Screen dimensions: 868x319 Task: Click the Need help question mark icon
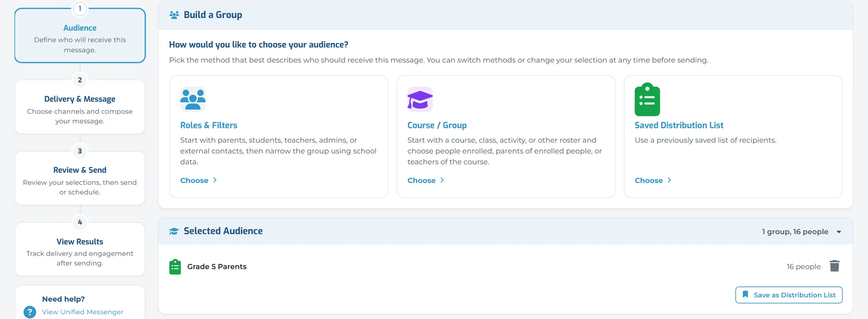click(x=30, y=312)
